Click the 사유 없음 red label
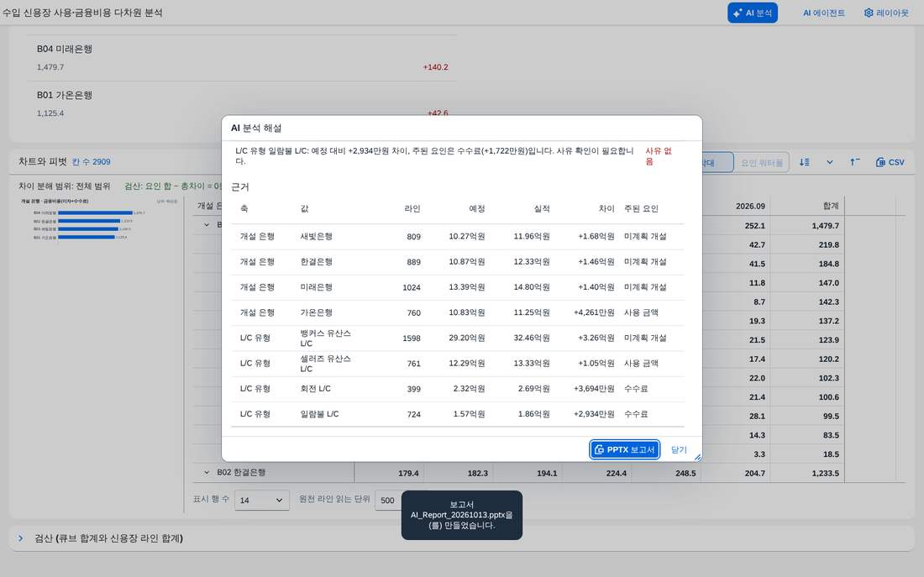Image resolution: width=924 pixels, height=577 pixels. [x=659, y=155]
